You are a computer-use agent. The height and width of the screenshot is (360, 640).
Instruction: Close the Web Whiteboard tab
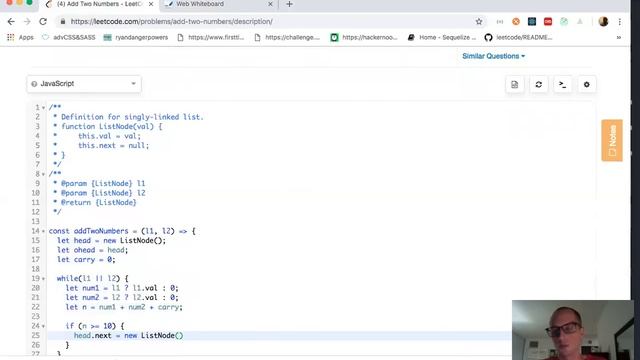[270, 4]
